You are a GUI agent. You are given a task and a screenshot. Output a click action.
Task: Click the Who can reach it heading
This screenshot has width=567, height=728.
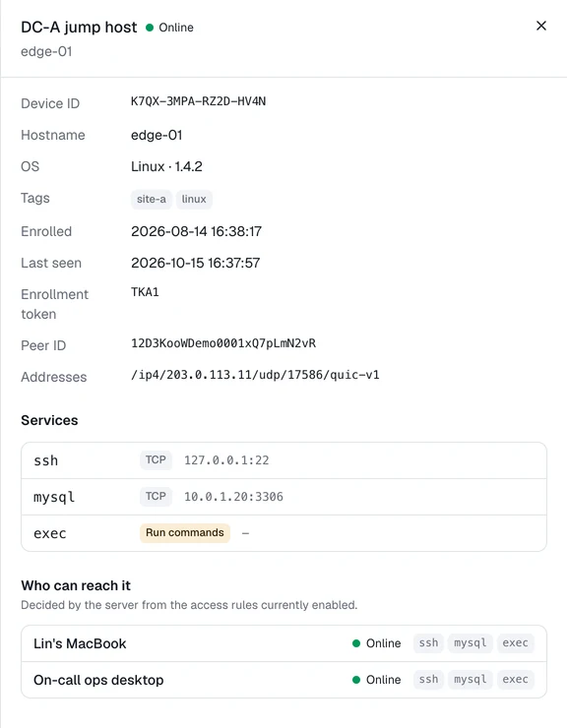(76, 585)
